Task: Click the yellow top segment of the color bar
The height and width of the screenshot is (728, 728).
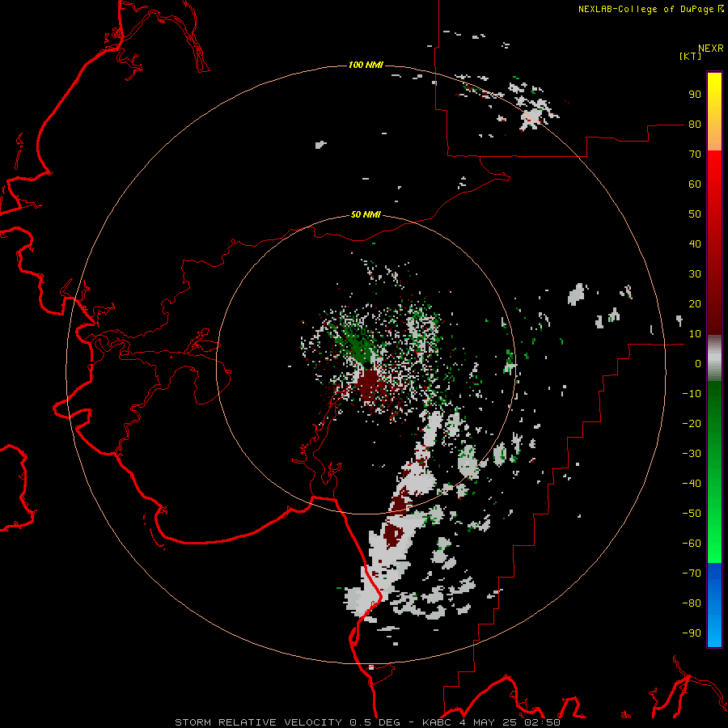Action: click(x=714, y=111)
